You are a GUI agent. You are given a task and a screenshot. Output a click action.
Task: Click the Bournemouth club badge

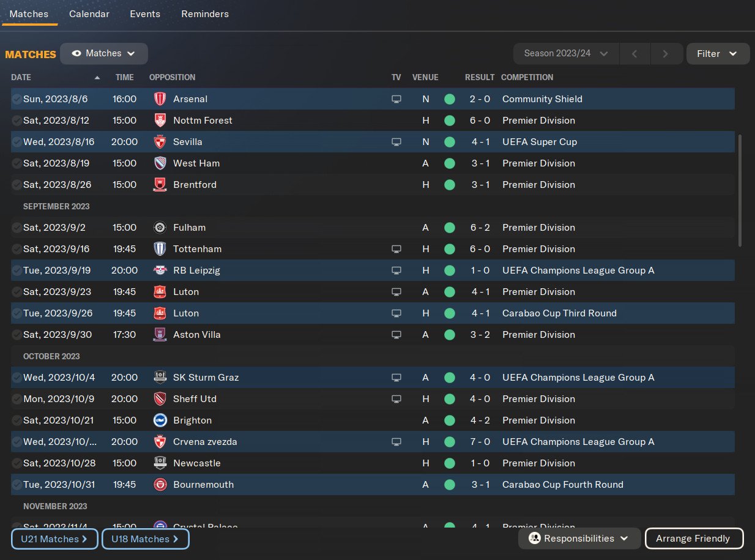[160, 485]
